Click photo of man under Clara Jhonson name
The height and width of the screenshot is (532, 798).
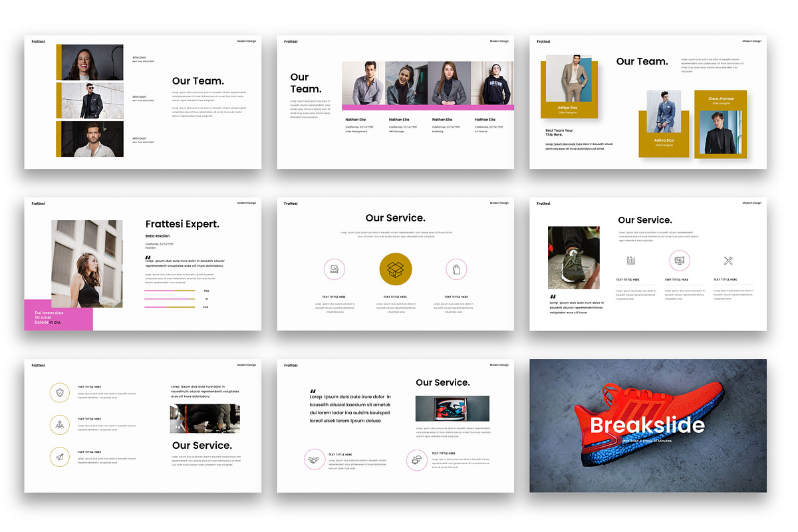click(720, 132)
